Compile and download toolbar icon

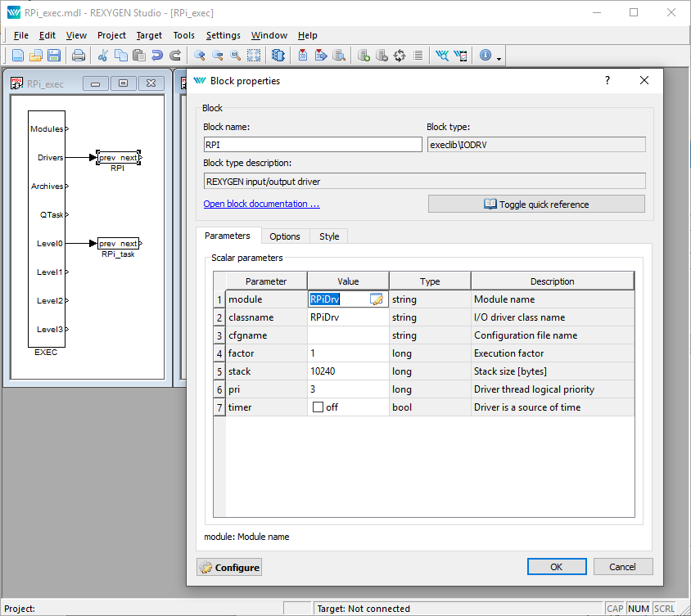(x=321, y=56)
